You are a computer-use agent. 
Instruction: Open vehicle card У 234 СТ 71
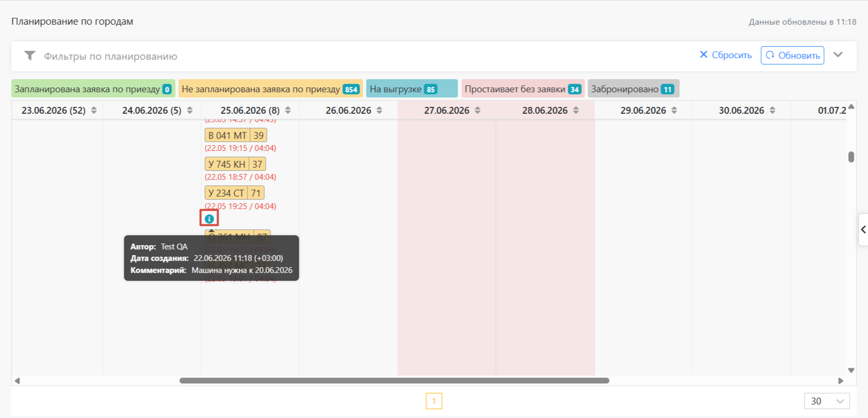point(234,193)
